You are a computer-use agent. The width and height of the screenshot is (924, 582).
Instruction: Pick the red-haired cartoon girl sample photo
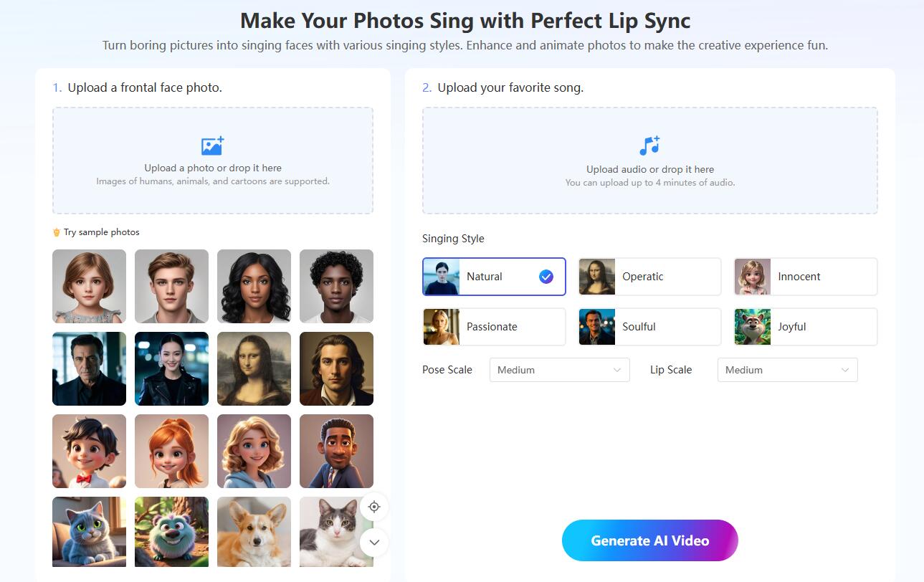(x=171, y=451)
